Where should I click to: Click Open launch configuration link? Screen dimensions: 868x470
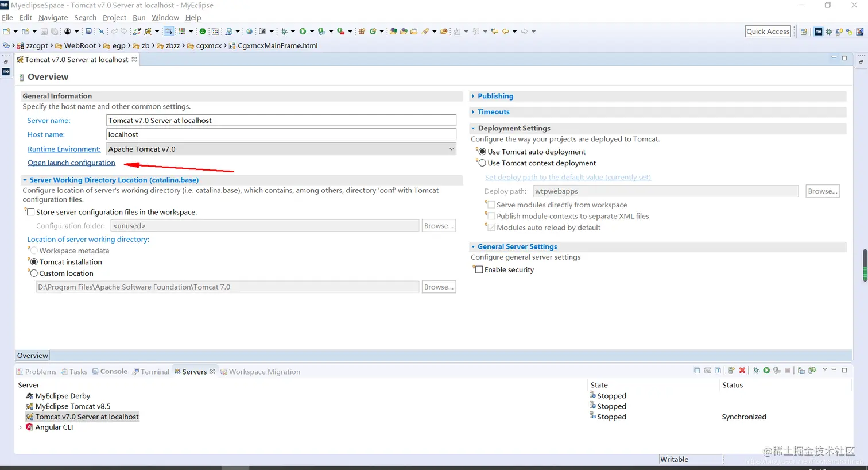click(x=71, y=163)
